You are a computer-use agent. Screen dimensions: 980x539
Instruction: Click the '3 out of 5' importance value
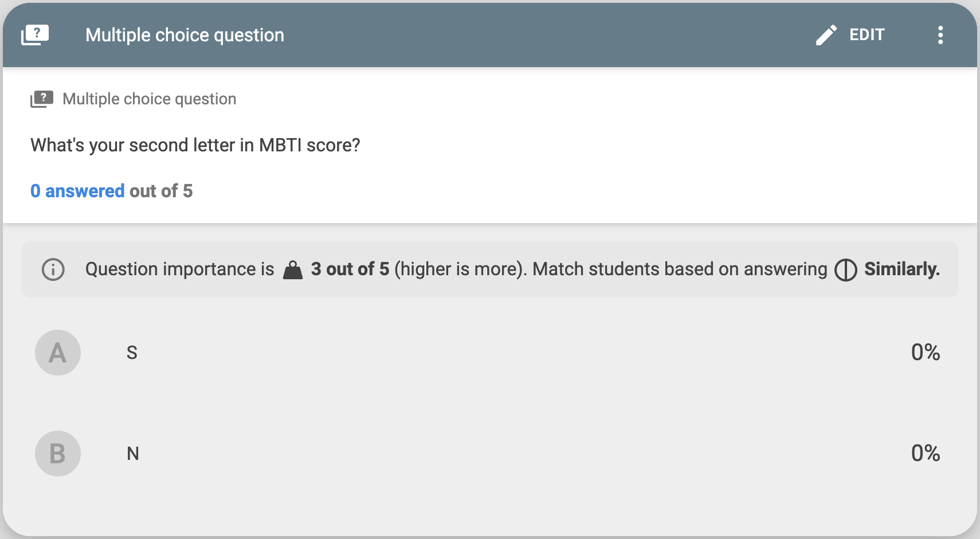[x=350, y=269]
